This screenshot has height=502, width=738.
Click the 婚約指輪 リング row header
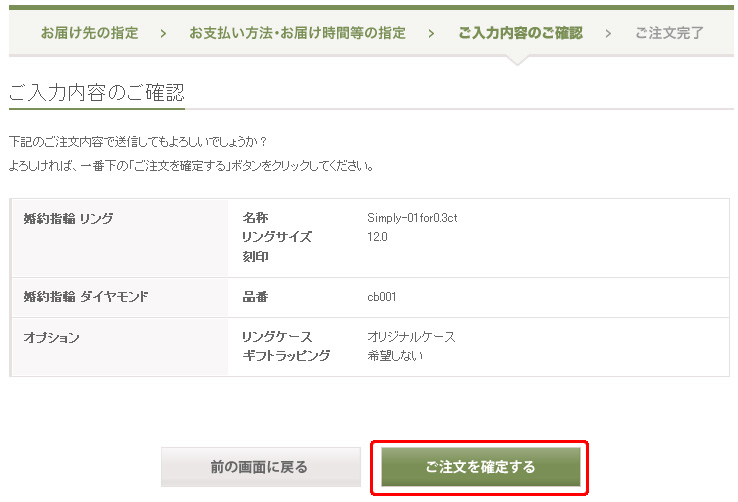[x=68, y=218]
